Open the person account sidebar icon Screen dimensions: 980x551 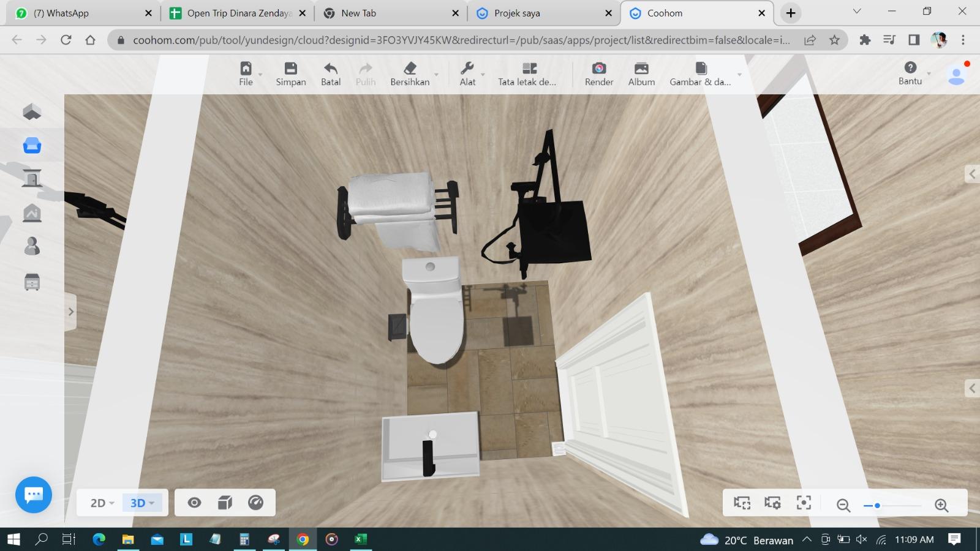(32, 246)
